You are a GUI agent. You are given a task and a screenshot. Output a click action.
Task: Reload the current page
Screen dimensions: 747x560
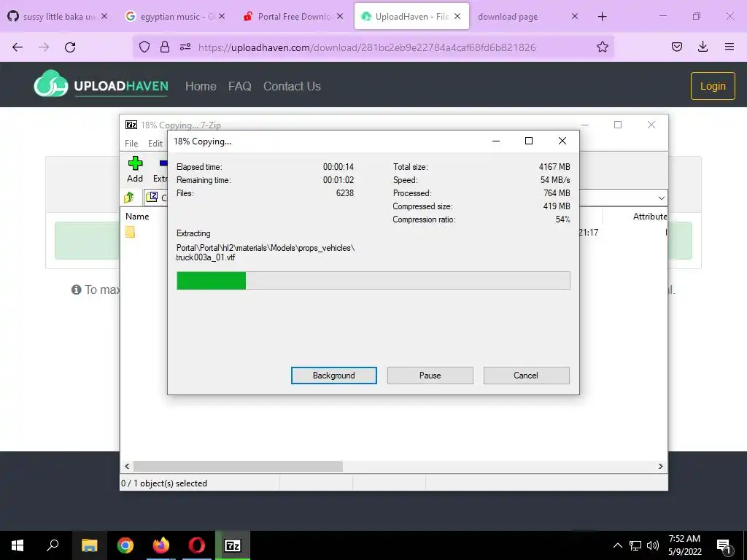click(70, 47)
